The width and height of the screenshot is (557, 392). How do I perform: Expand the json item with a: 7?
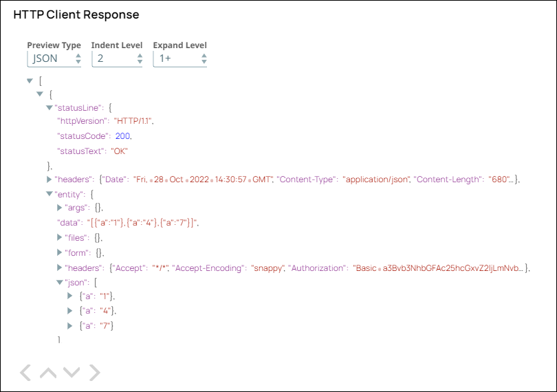tap(70, 325)
